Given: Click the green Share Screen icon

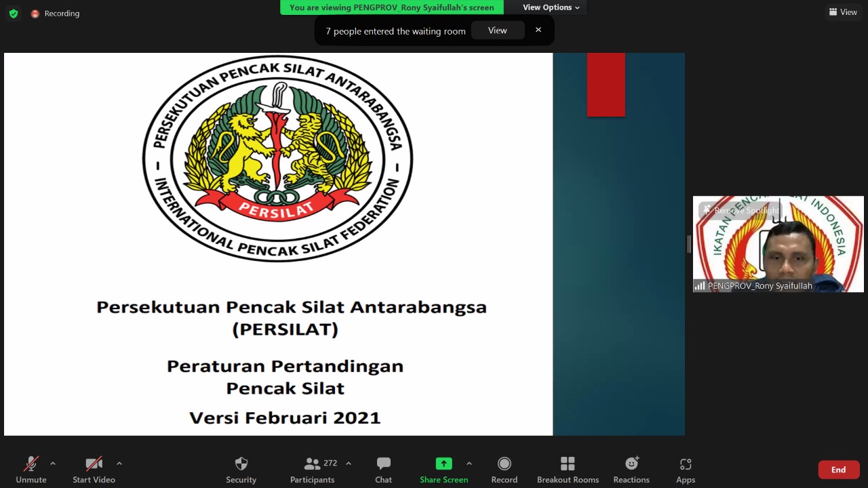Looking at the screenshot, I should tap(443, 464).
